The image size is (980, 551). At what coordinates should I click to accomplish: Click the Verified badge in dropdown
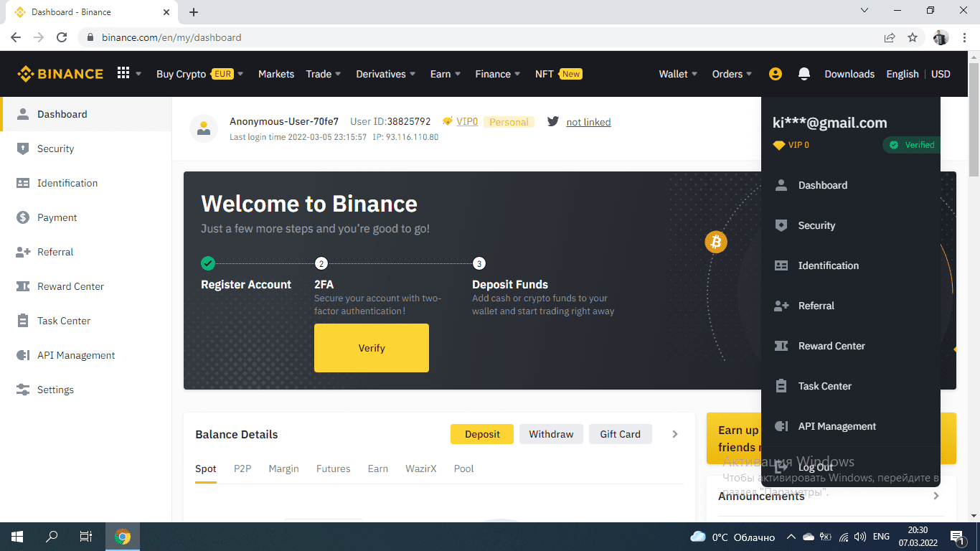pos(911,145)
